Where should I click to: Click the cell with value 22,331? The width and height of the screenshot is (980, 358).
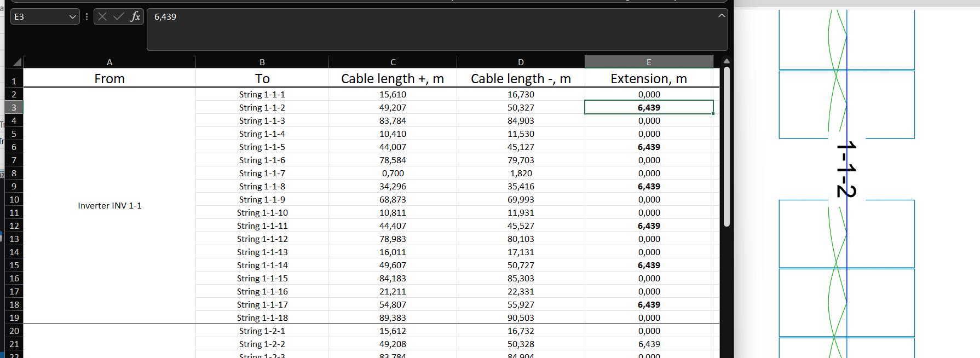(521, 291)
